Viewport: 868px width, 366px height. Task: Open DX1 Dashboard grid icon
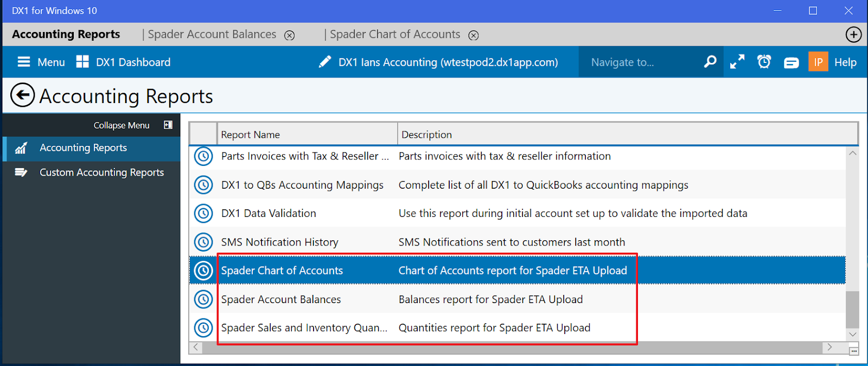tap(82, 61)
